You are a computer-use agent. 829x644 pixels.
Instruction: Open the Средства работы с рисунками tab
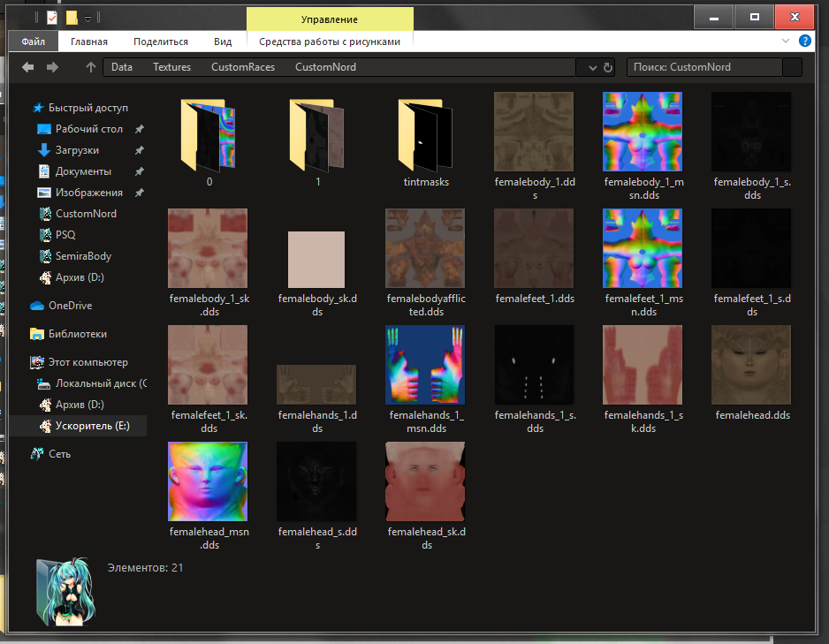click(330, 42)
